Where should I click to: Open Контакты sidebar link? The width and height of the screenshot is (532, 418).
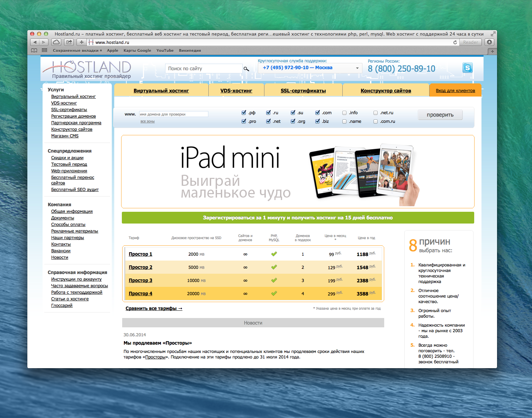tap(61, 244)
